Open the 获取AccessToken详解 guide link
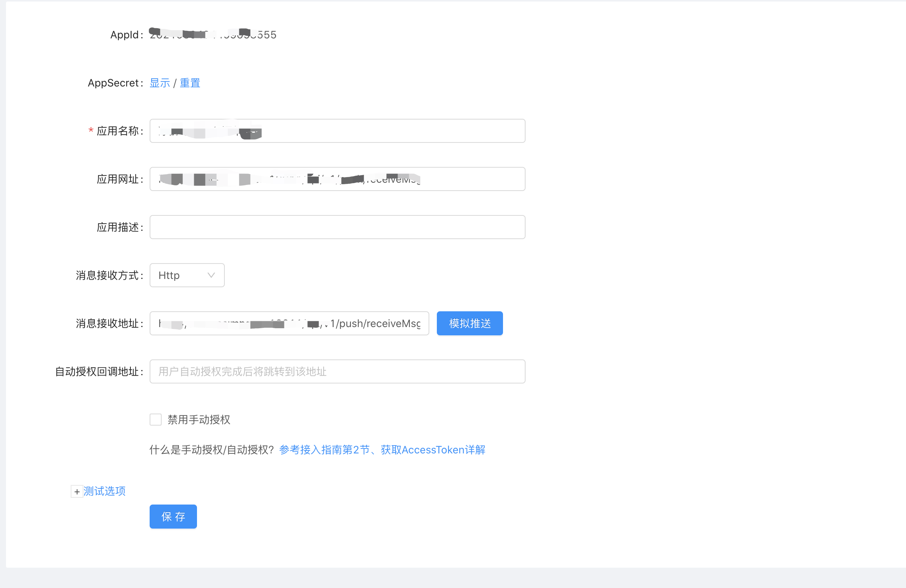Screen dimensions: 906x588 click(x=432, y=450)
